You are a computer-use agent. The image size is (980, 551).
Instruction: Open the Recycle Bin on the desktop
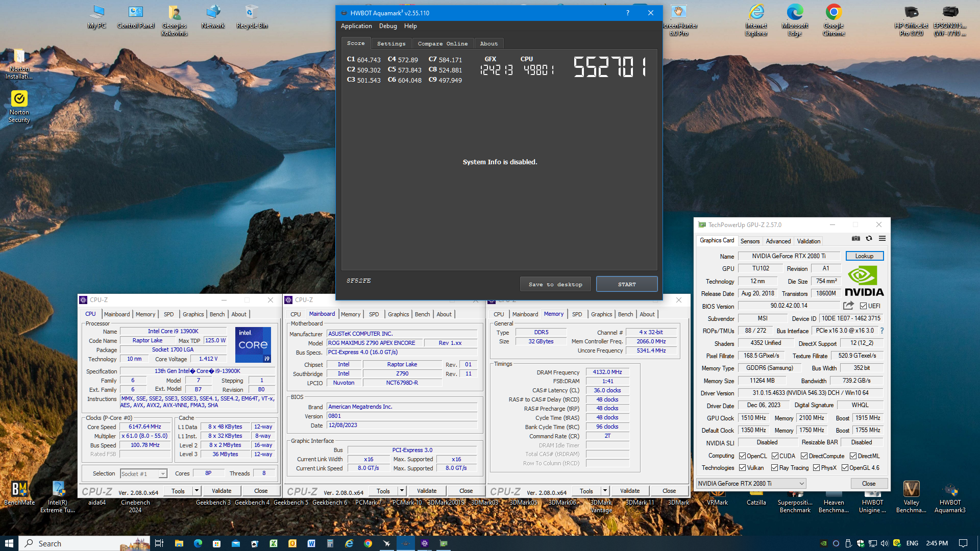pyautogui.click(x=252, y=17)
